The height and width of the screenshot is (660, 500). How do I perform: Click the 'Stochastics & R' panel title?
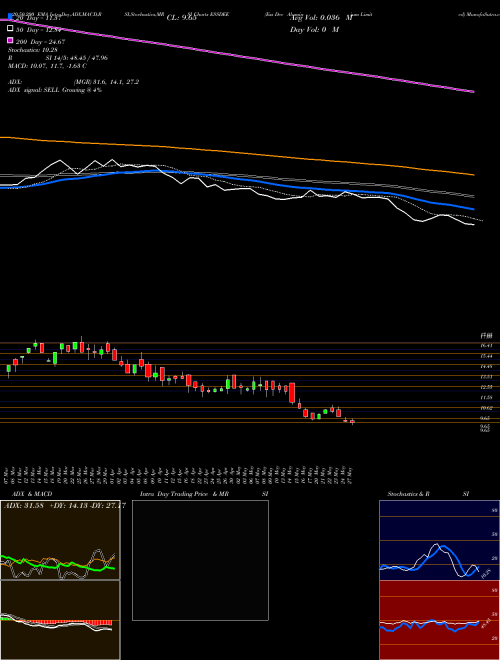[x=409, y=494]
